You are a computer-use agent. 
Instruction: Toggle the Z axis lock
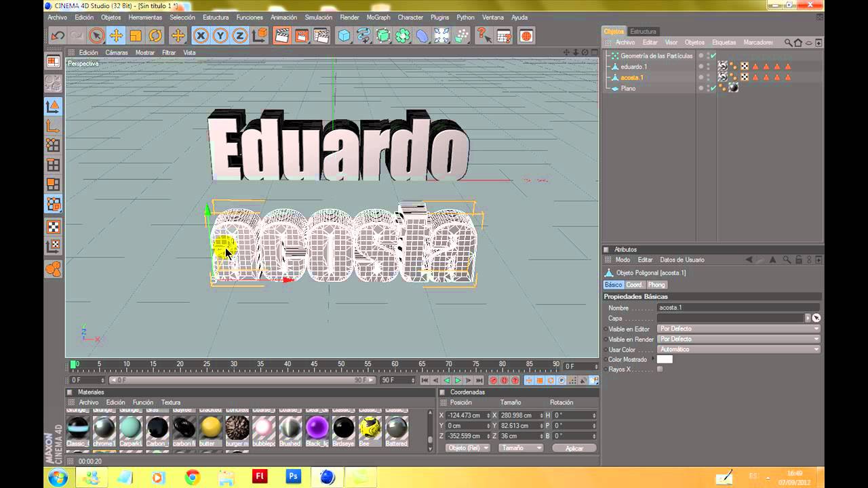coord(240,36)
